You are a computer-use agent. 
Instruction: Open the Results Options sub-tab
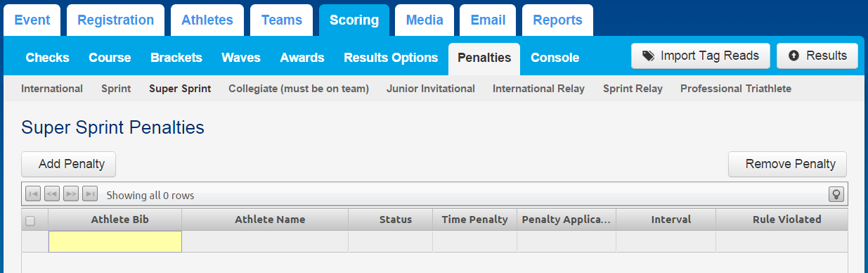point(391,58)
